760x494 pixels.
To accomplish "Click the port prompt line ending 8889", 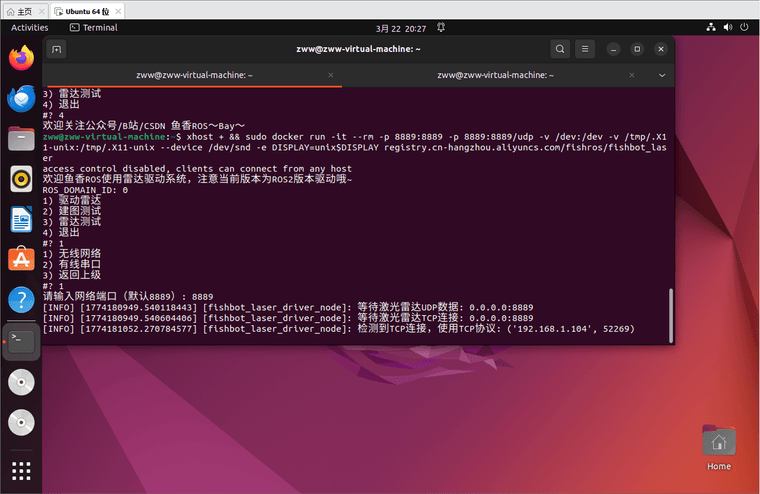I will [128, 296].
